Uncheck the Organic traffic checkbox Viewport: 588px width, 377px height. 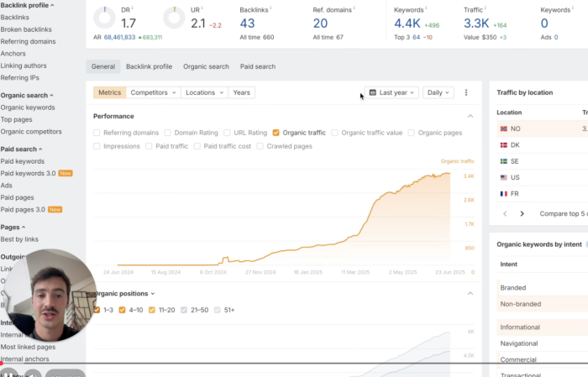(x=276, y=133)
